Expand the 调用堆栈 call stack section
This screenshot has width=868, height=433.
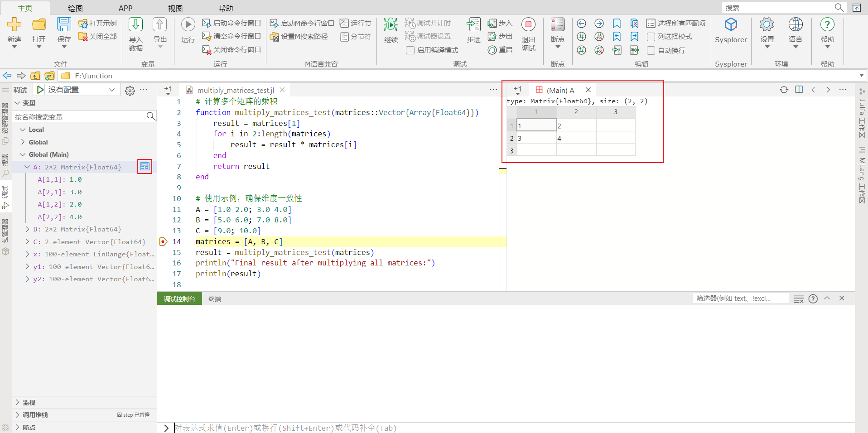[18, 415]
